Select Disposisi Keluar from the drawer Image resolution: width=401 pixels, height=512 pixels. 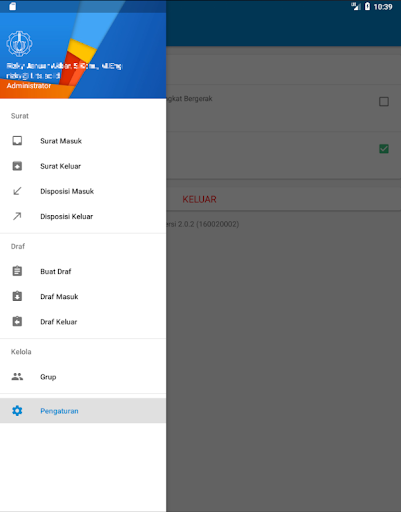coord(83,216)
